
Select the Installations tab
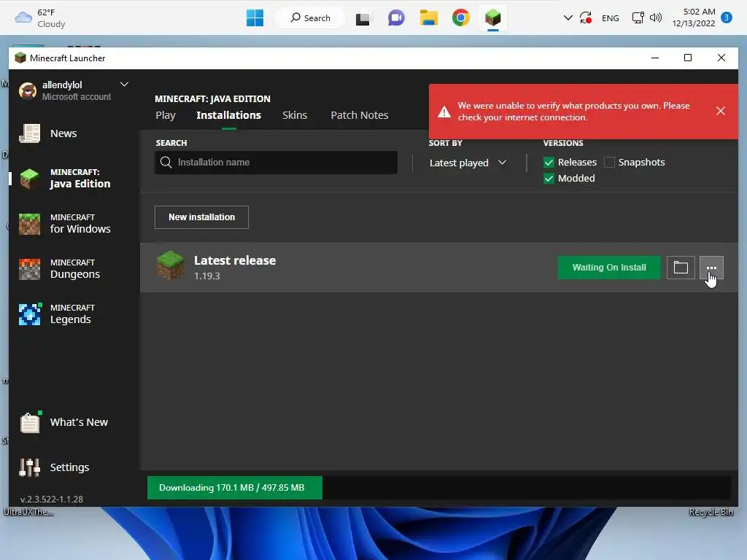click(x=228, y=115)
